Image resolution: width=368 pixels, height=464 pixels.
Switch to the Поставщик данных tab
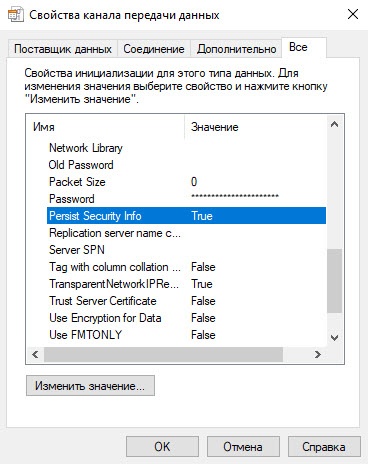click(63, 49)
